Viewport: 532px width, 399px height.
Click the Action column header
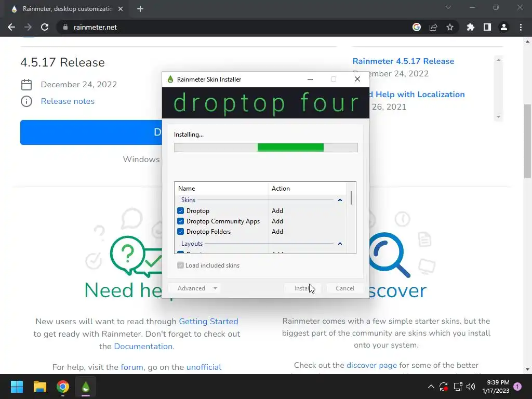[307, 188]
